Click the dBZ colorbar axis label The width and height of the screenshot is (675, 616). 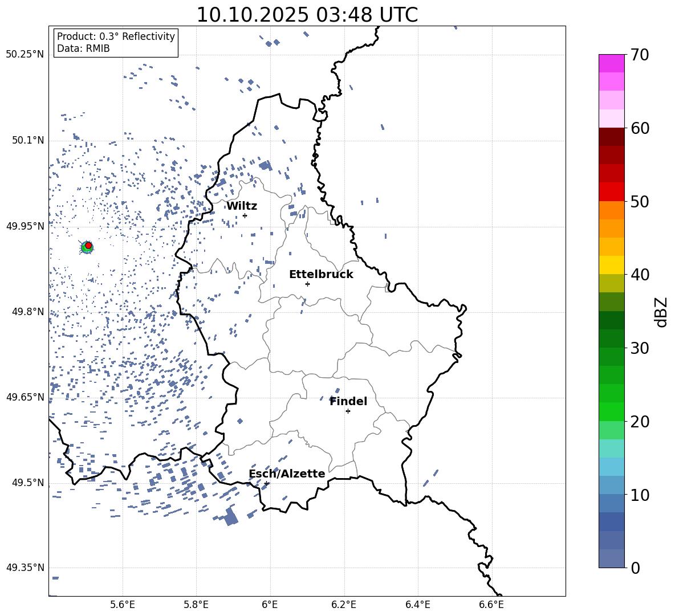(x=662, y=312)
